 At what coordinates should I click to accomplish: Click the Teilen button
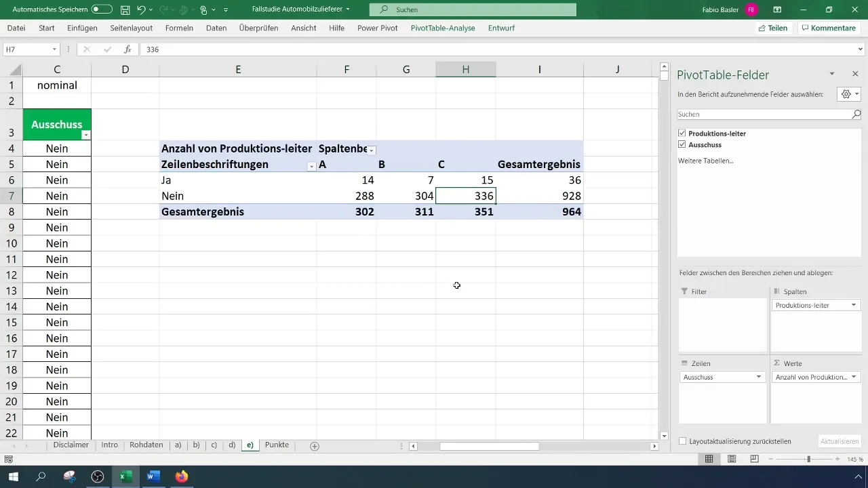pyautogui.click(x=772, y=28)
